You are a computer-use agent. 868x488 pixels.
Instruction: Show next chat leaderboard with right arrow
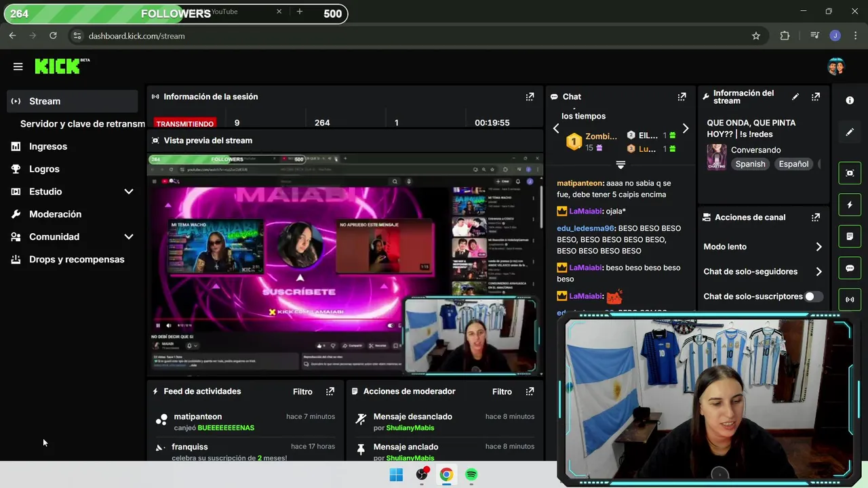tap(685, 128)
